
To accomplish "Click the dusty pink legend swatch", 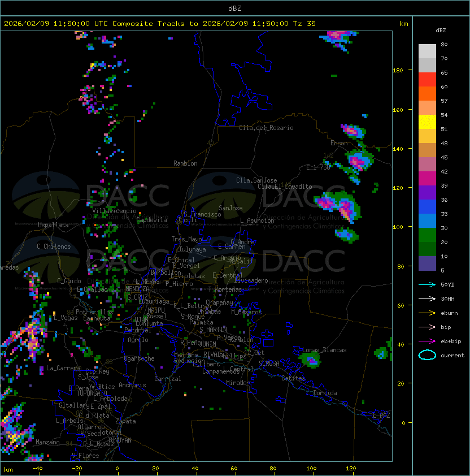I will click(427, 165).
